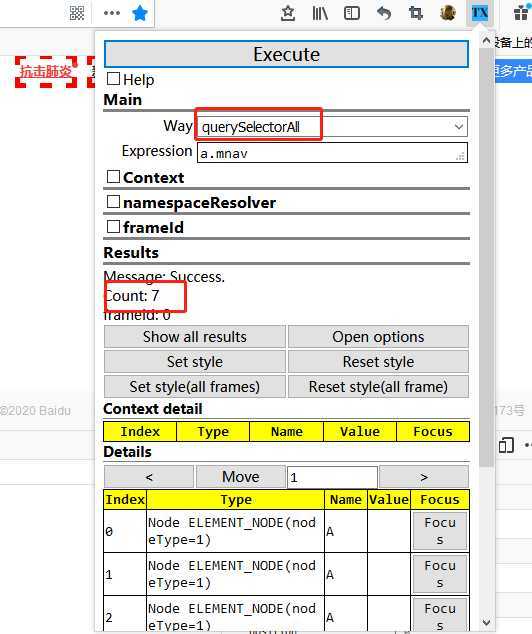This screenshot has height=634, width=532.
Task: Enable the namespaceResolver checkbox
Action: click(113, 202)
